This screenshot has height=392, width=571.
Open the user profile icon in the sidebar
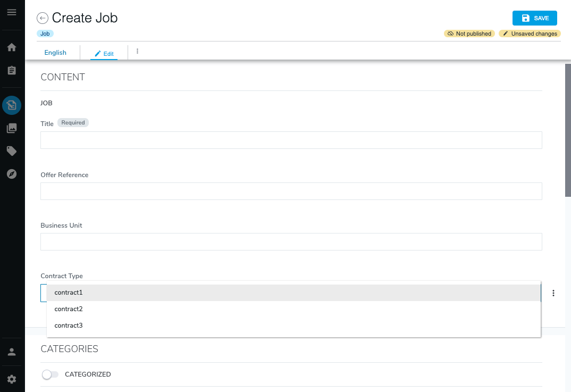[x=12, y=352]
